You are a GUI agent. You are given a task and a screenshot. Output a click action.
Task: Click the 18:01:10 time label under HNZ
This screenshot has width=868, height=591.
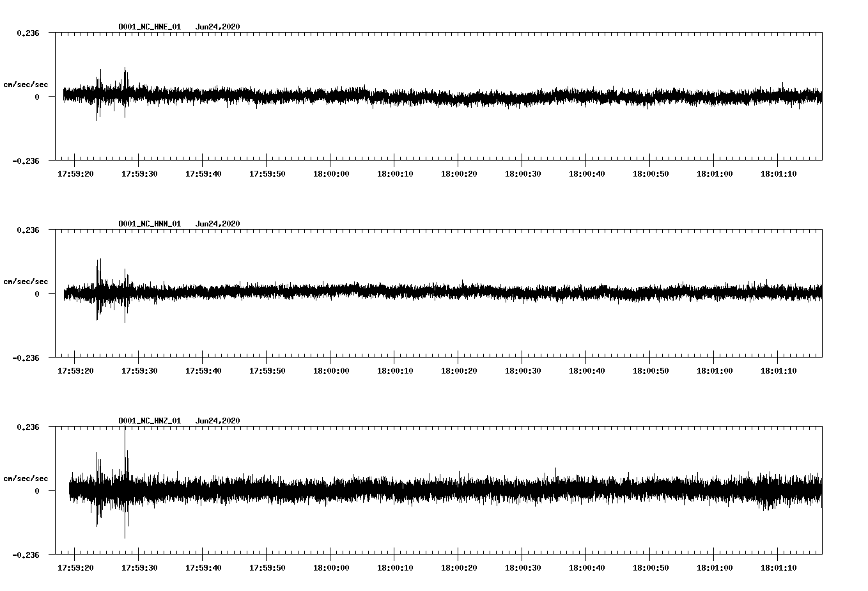[779, 567]
